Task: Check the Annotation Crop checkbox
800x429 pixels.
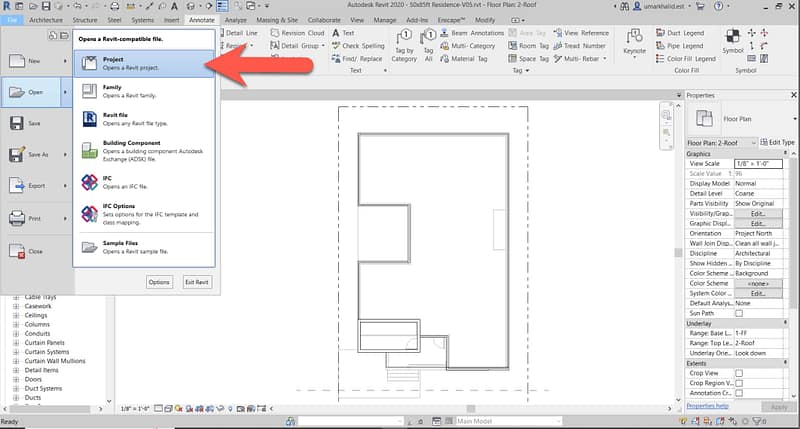Action: (x=739, y=393)
